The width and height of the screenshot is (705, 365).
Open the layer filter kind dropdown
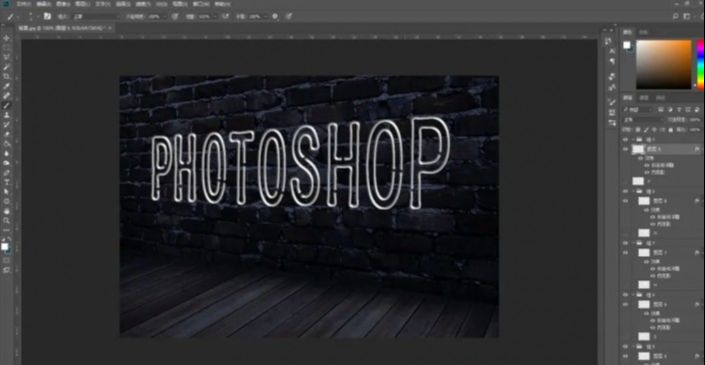638,109
